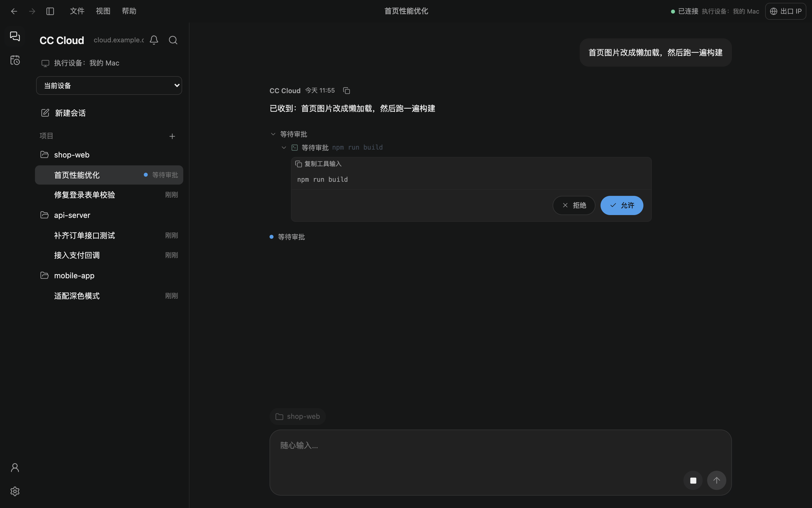Open the 适配深色模式 conversation
812x508 pixels.
[109, 296]
